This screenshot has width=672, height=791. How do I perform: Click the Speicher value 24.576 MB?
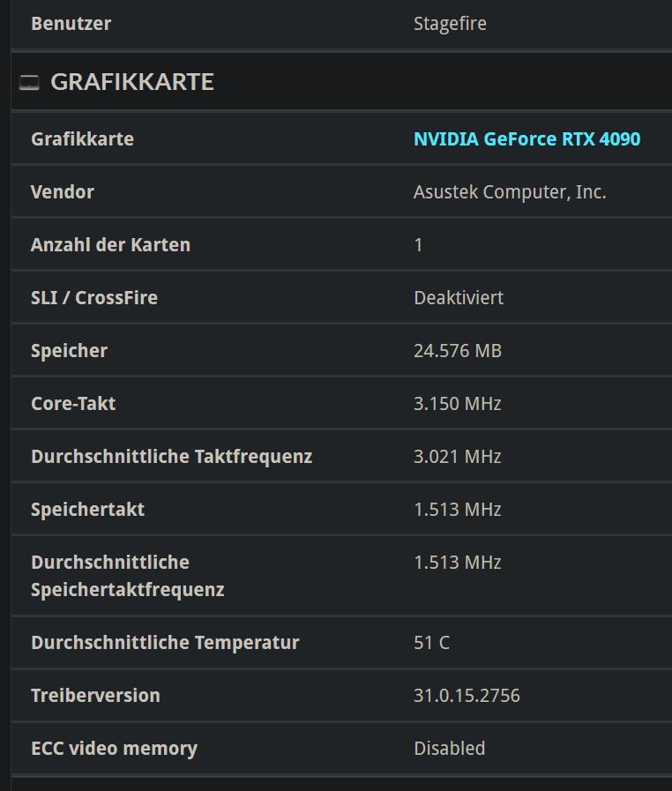(x=457, y=351)
